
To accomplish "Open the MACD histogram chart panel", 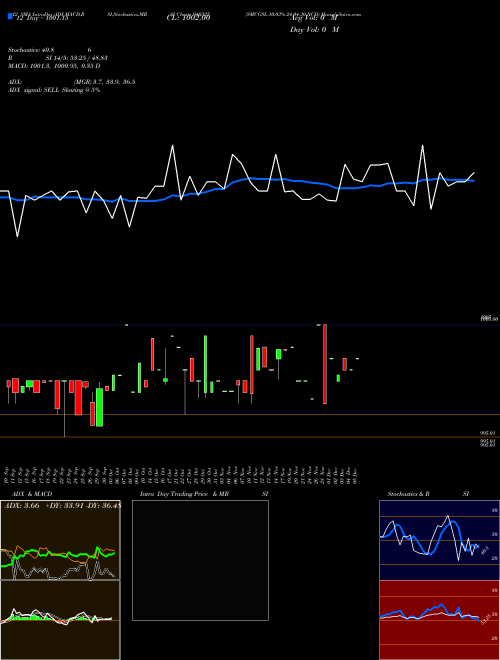I will 60,620.
